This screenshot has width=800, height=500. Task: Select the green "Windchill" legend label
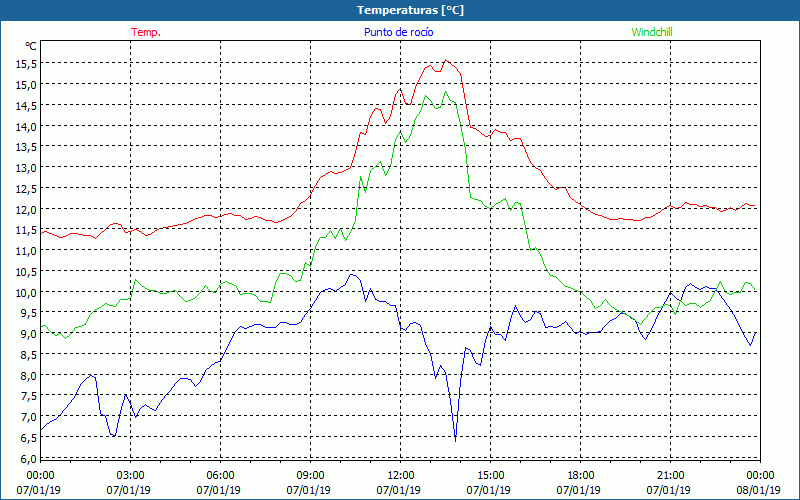pos(652,32)
